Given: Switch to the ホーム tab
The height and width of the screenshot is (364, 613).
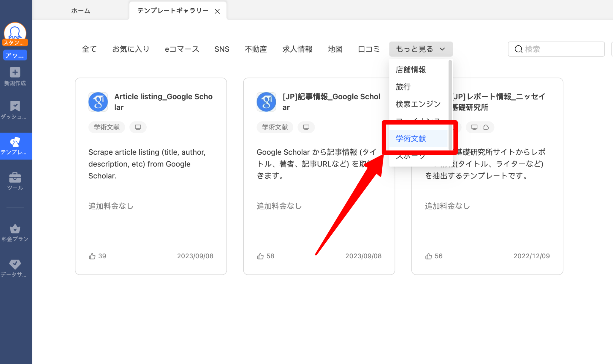Looking at the screenshot, I should click(x=81, y=11).
